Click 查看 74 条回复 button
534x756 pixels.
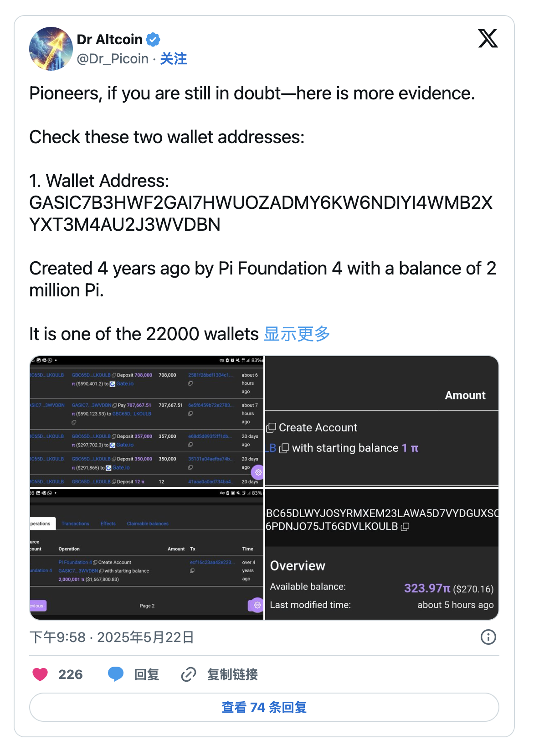[264, 707]
